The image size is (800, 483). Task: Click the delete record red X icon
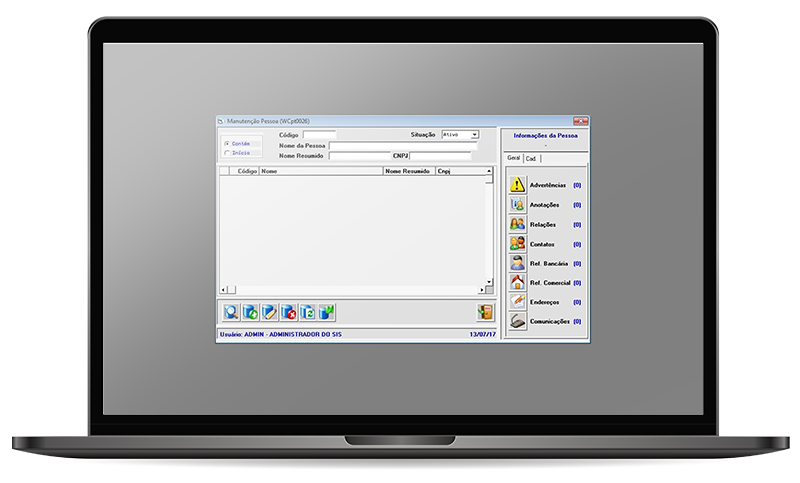tap(288, 312)
